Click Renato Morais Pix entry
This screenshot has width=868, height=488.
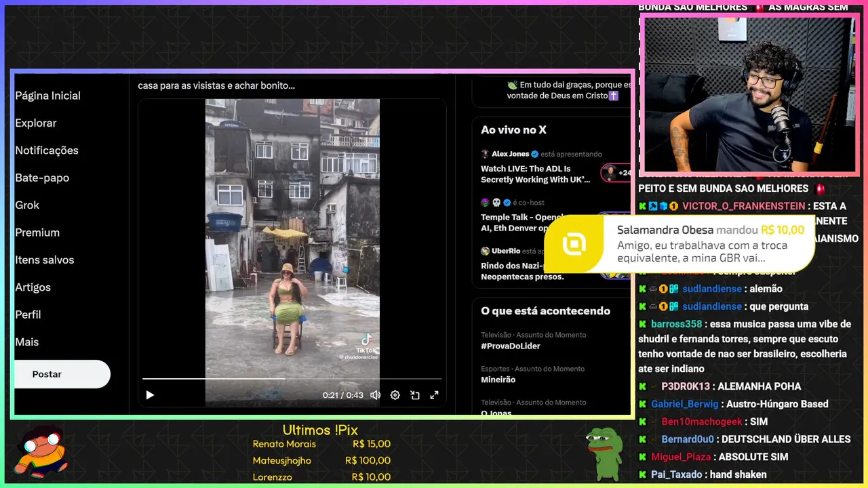(321, 444)
